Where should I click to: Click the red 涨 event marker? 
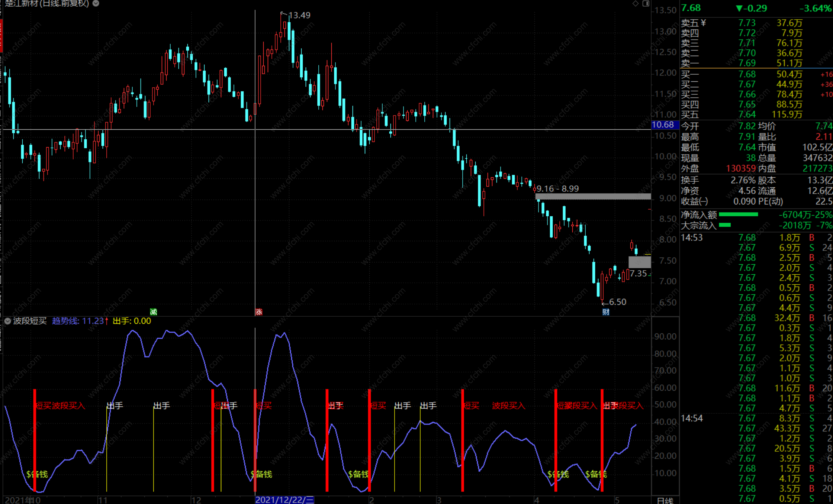tap(259, 312)
